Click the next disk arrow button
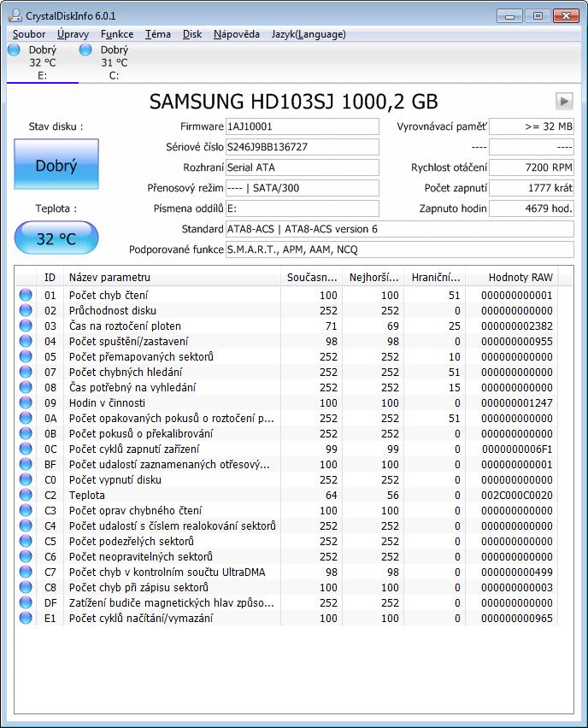 pos(564,101)
